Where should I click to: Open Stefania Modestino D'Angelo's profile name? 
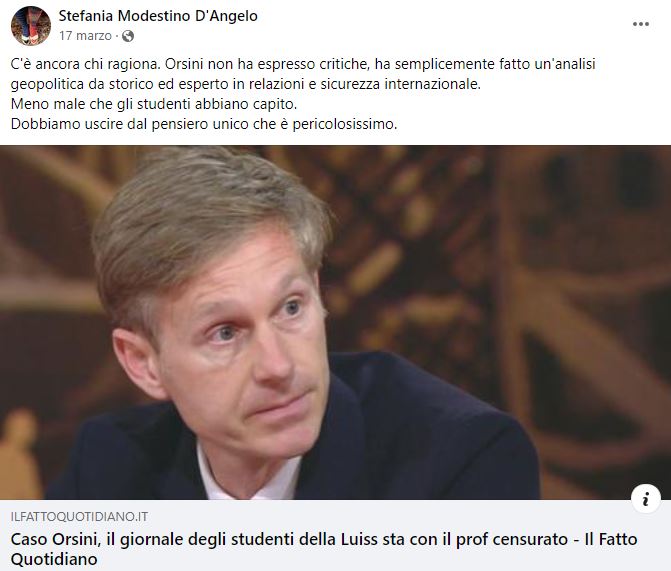pos(158,16)
